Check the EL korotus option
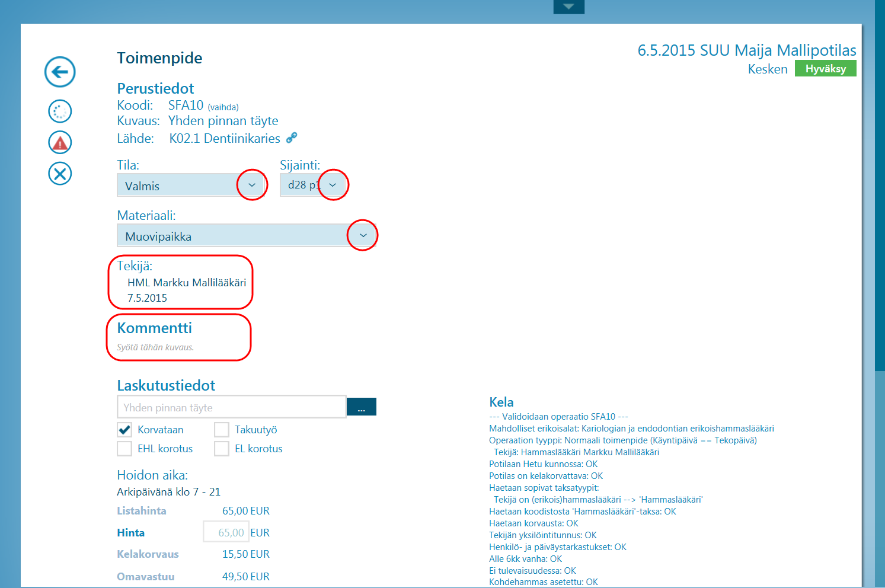This screenshot has width=885, height=588. coord(222,449)
